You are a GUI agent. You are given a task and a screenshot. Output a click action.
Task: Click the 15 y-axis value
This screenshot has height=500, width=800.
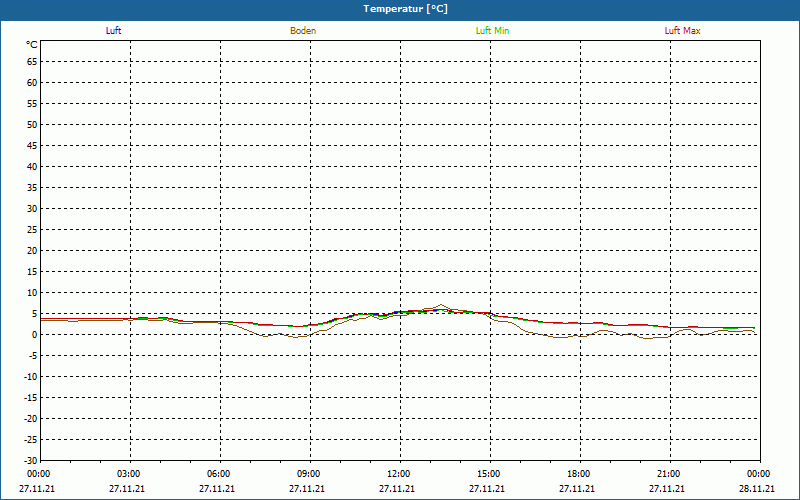[x=32, y=272]
